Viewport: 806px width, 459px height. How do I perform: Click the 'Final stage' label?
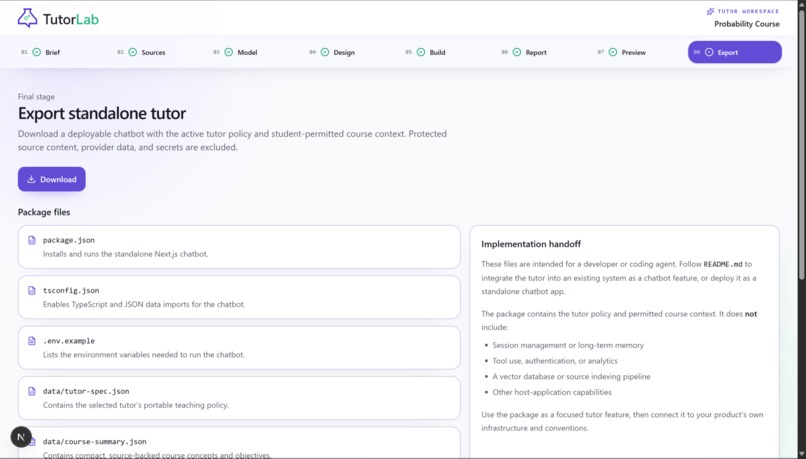(x=36, y=97)
